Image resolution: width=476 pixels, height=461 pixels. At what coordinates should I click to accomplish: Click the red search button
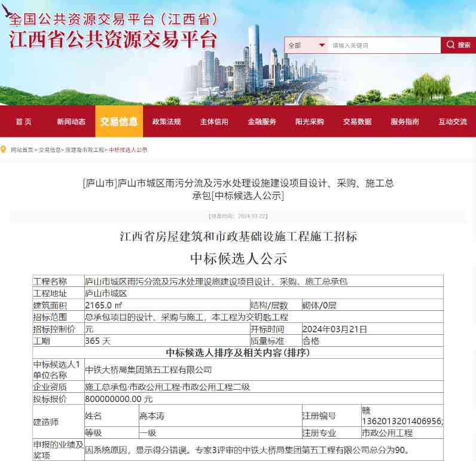[458, 45]
